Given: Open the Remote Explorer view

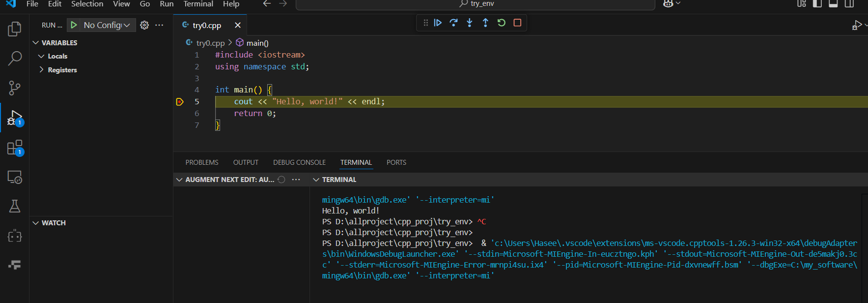Looking at the screenshot, I should 15,177.
